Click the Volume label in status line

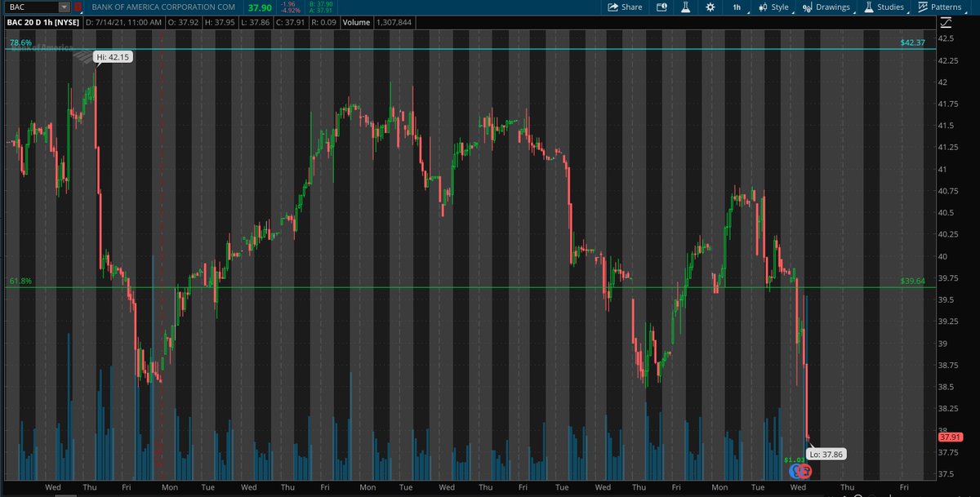click(356, 24)
